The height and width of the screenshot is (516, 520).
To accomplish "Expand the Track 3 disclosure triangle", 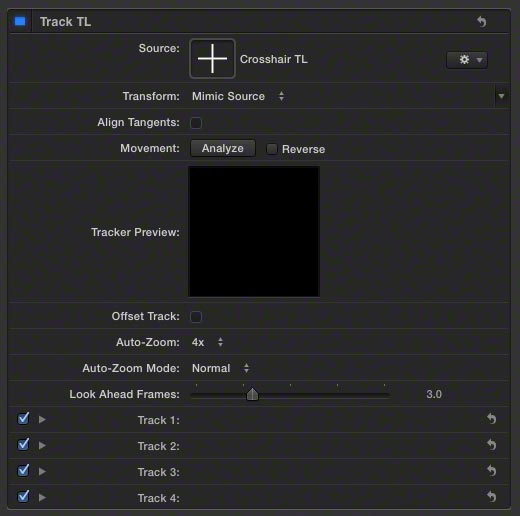I will coord(42,471).
